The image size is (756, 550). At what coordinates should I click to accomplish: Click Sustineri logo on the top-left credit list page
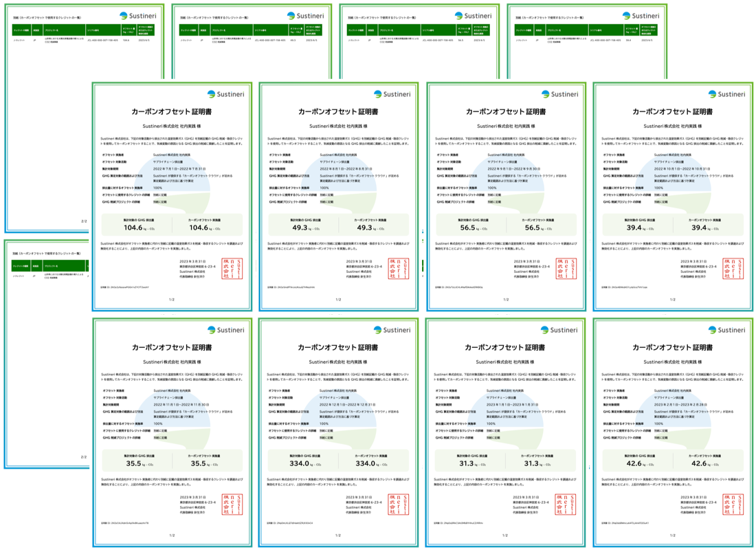138,16
